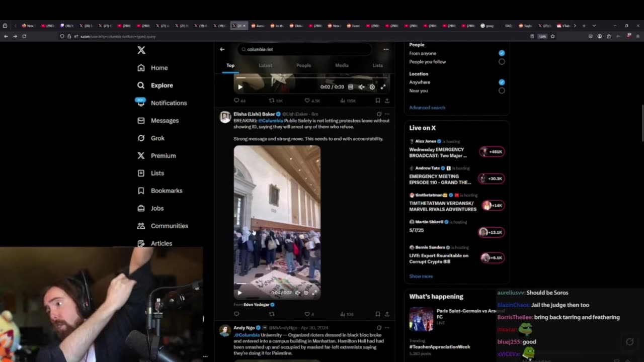Open Jobs in the sidebar
This screenshot has width=644, height=362.
(150, 208)
